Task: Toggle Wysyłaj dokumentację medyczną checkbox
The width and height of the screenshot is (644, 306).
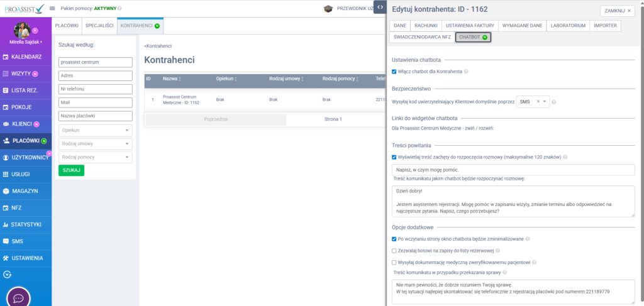Action: point(394,262)
